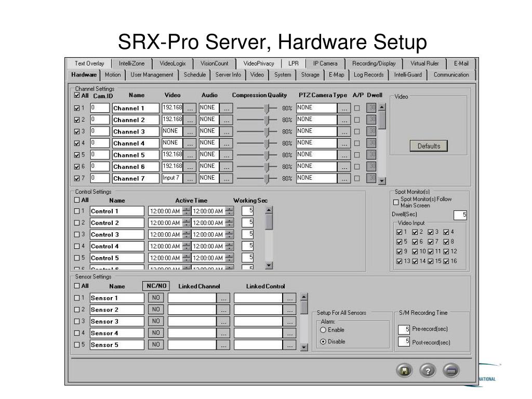
Task: Open Audio browse button for Channel 5
Action: coord(227,155)
